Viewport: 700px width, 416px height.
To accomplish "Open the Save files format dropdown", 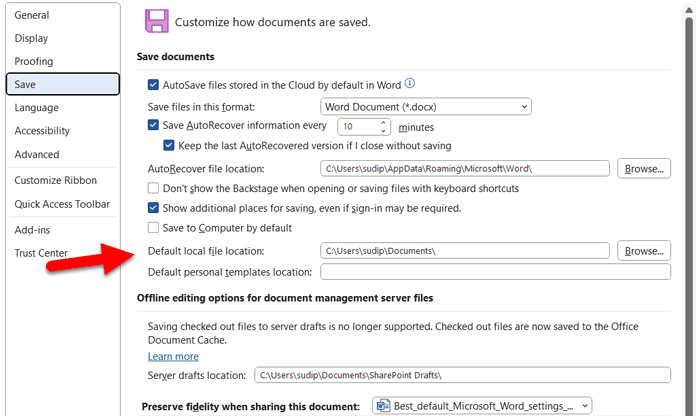I will (x=426, y=106).
